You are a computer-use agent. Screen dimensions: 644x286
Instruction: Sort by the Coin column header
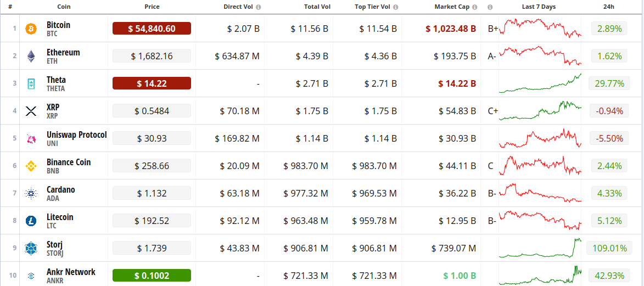[x=63, y=7]
